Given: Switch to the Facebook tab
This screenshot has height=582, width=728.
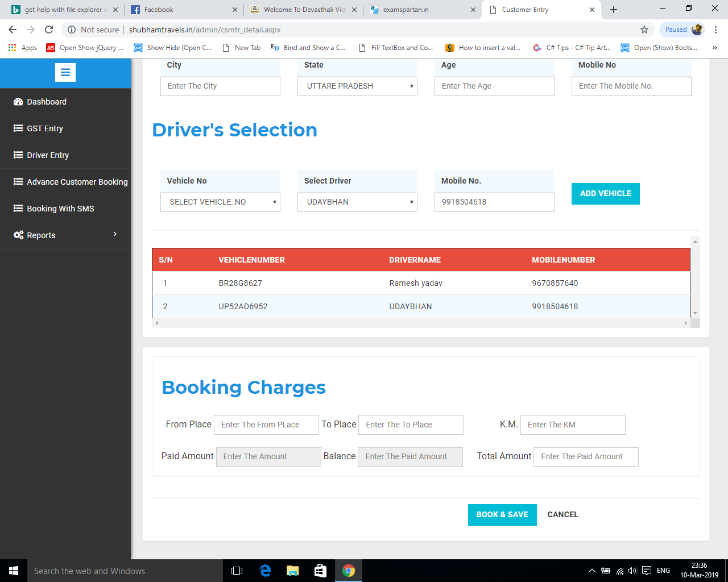Looking at the screenshot, I should coord(184,10).
